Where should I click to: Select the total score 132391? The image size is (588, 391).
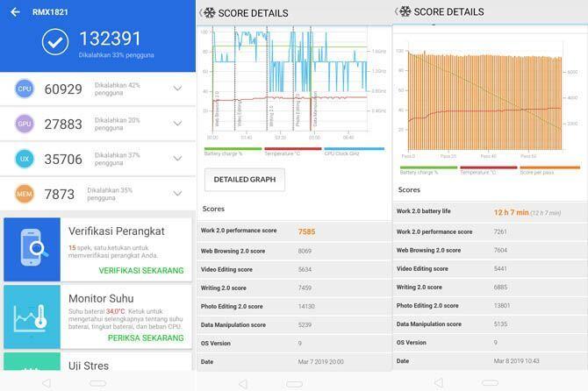click(x=111, y=39)
